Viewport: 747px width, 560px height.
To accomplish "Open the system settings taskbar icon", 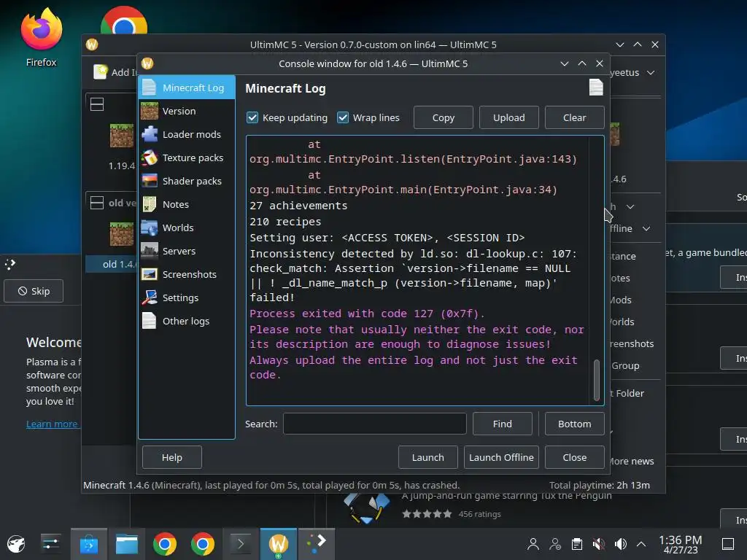I will [50, 544].
